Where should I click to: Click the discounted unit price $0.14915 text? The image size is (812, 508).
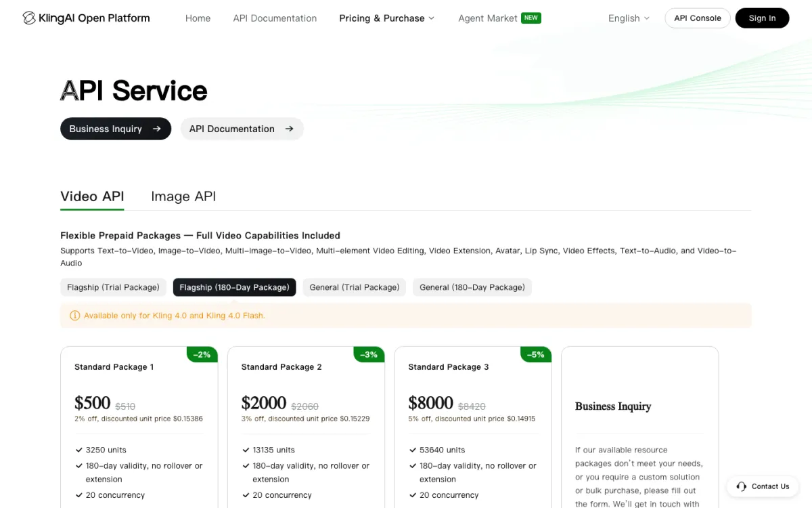pos(472,419)
